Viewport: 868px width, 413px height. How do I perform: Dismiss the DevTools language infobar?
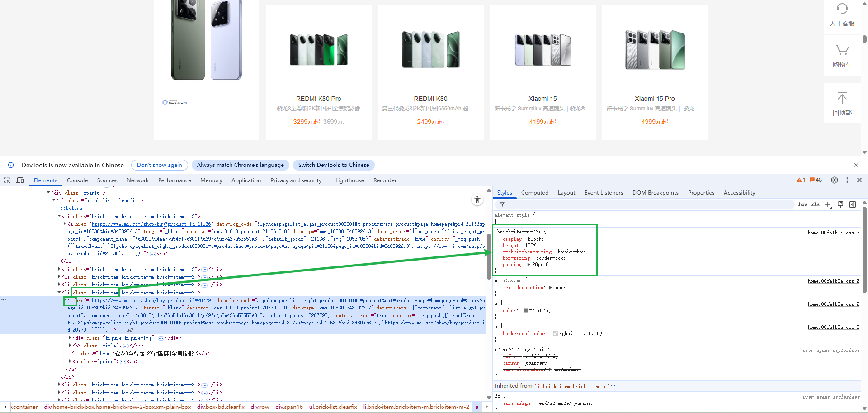click(856, 165)
